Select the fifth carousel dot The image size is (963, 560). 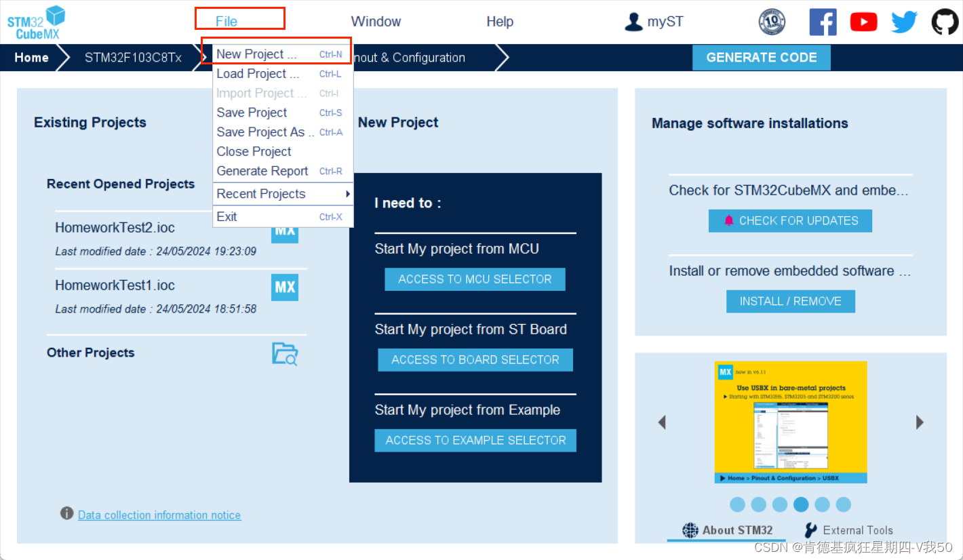click(822, 504)
